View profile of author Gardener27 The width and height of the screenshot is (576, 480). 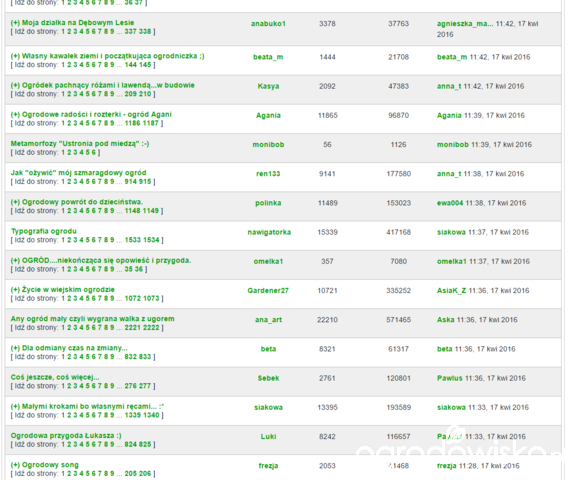tap(268, 290)
